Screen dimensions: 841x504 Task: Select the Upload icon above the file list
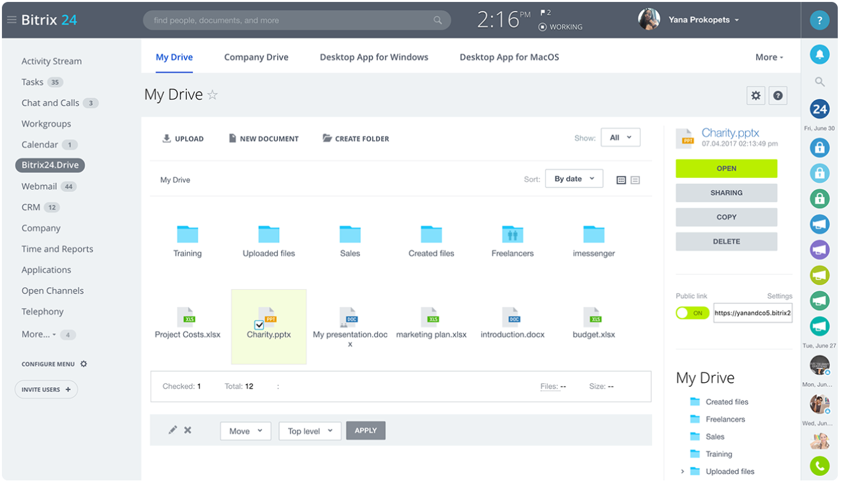[167, 138]
